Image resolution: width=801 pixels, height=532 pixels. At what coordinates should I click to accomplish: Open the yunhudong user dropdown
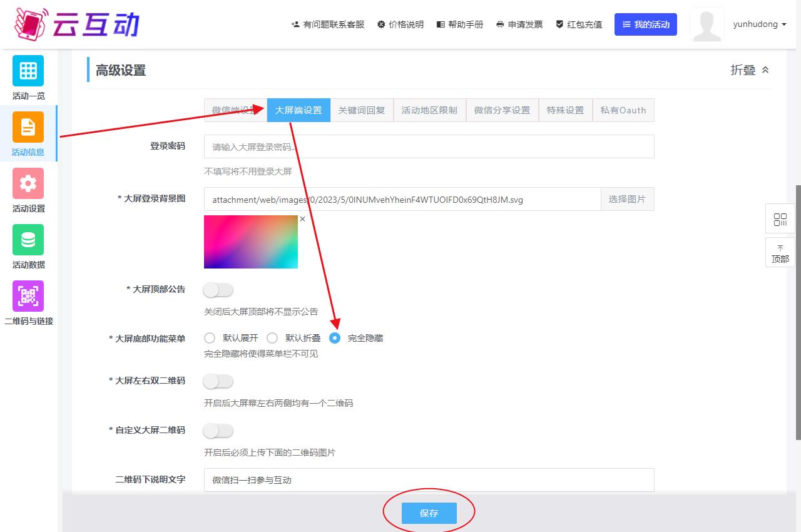[759, 24]
